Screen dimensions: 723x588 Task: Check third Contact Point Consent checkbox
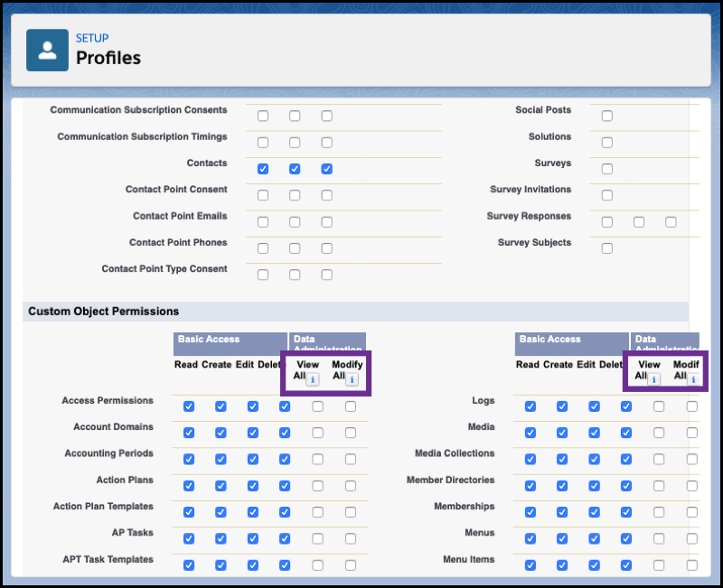[x=326, y=195]
